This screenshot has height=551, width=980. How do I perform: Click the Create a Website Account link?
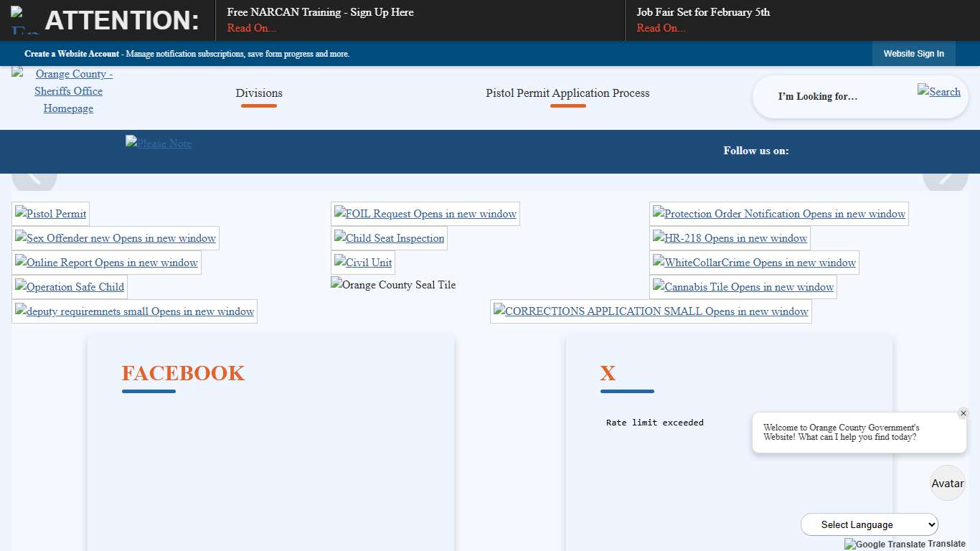click(72, 54)
